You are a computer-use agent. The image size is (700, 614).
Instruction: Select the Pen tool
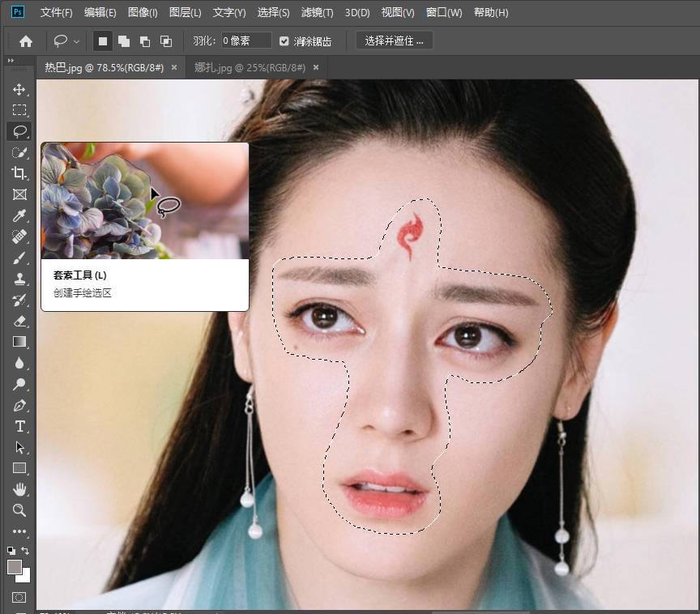click(x=19, y=405)
